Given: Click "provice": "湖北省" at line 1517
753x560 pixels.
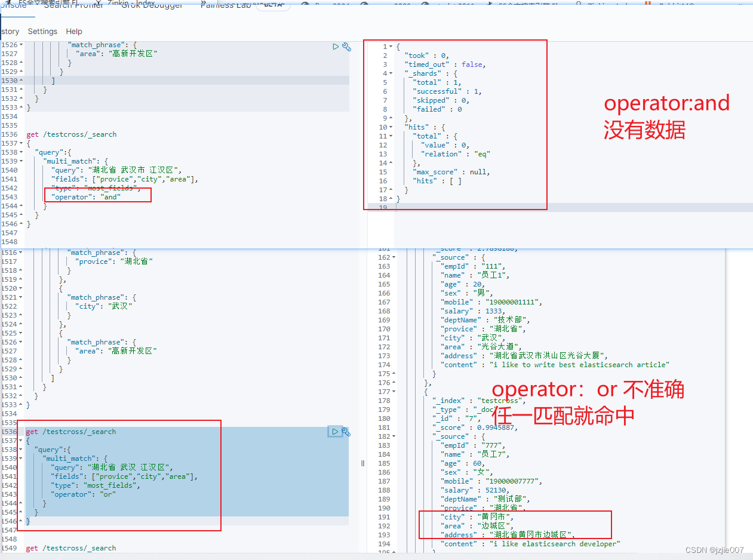Looking at the screenshot, I should tap(114, 261).
